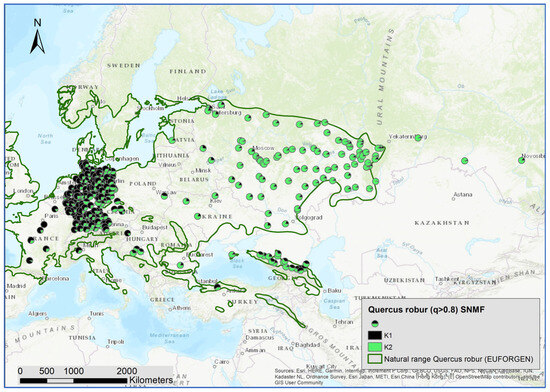The height and width of the screenshot is (392, 550).
Task: Click the Kilometers scale label
Action: point(151,380)
